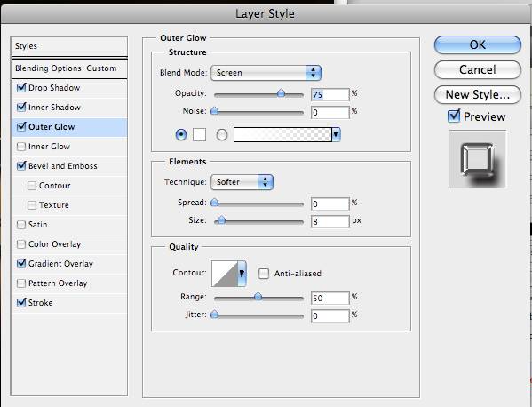Click the Range slider handle
This screenshot has width=532, height=407.
258,297
